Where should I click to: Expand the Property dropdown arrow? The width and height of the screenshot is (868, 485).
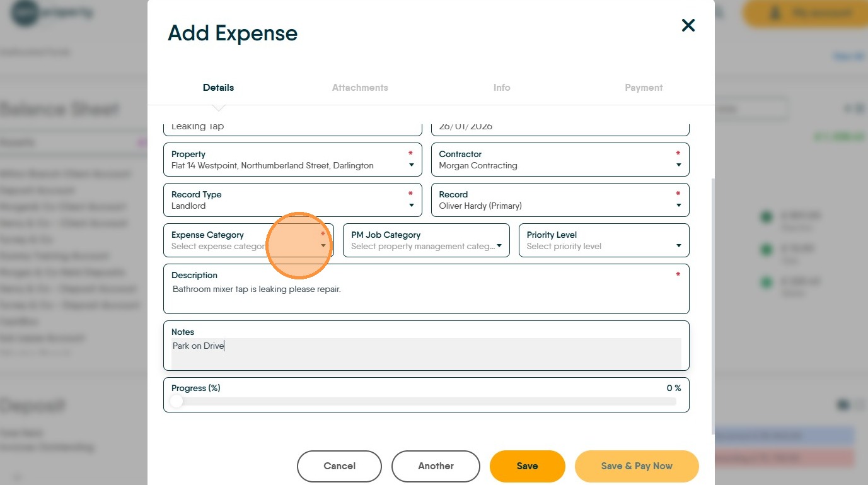(x=411, y=165)
